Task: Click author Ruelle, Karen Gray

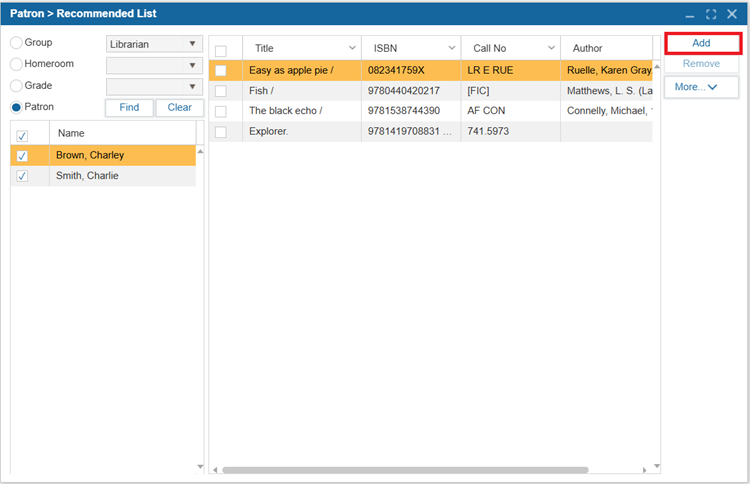Action: point(609,70)
